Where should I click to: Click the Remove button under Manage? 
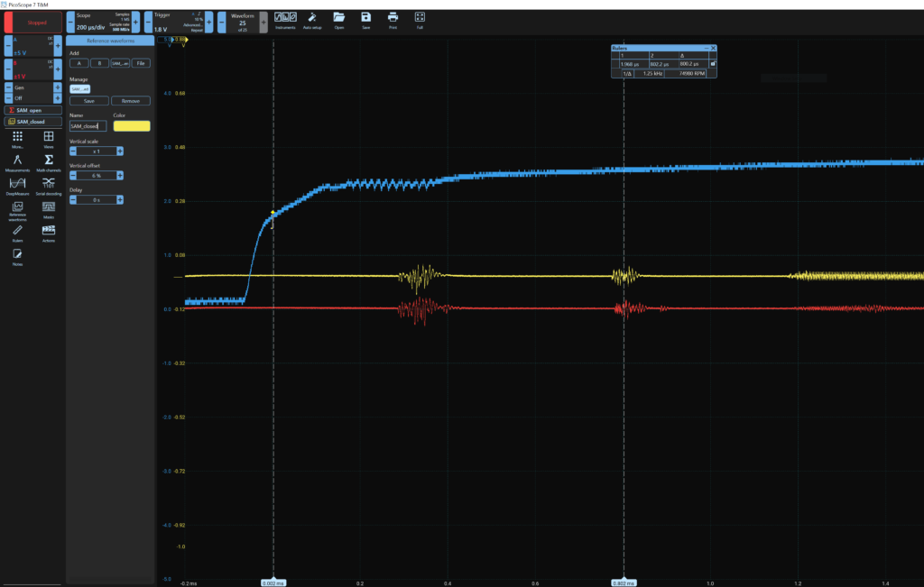[130, 101]
